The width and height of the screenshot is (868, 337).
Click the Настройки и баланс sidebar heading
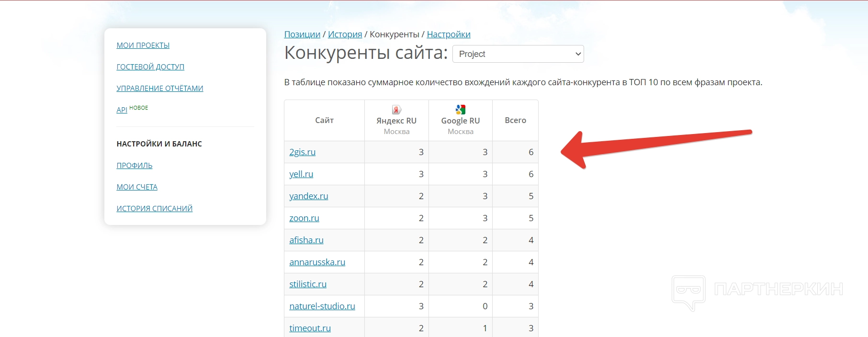pos(159,144)
